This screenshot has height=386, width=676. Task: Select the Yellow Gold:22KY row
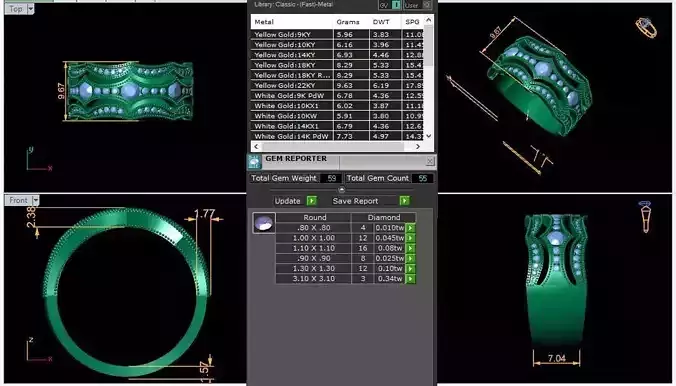pos(338,85)
